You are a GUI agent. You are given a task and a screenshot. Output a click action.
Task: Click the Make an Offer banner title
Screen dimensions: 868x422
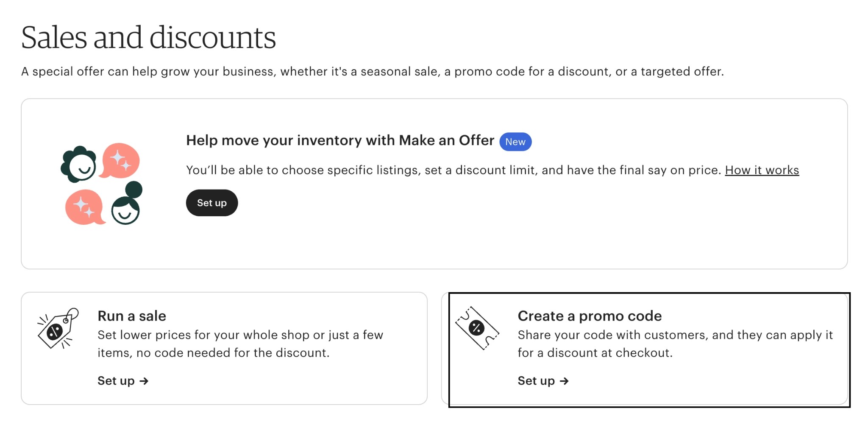click(340, 140)
